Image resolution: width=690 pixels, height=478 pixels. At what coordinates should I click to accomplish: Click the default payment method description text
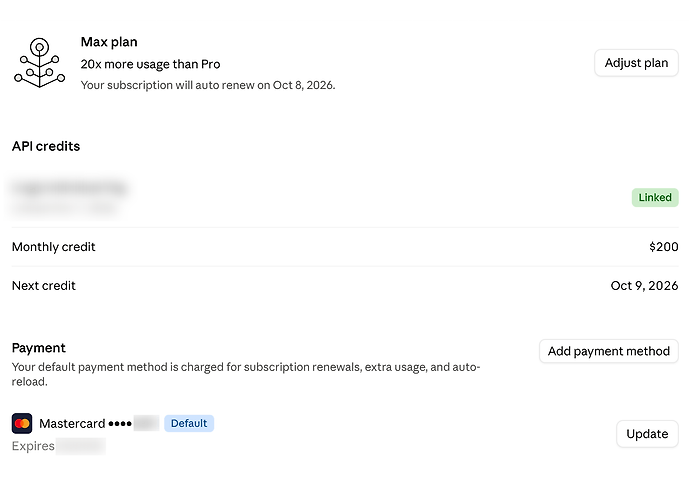coord(246,374)
